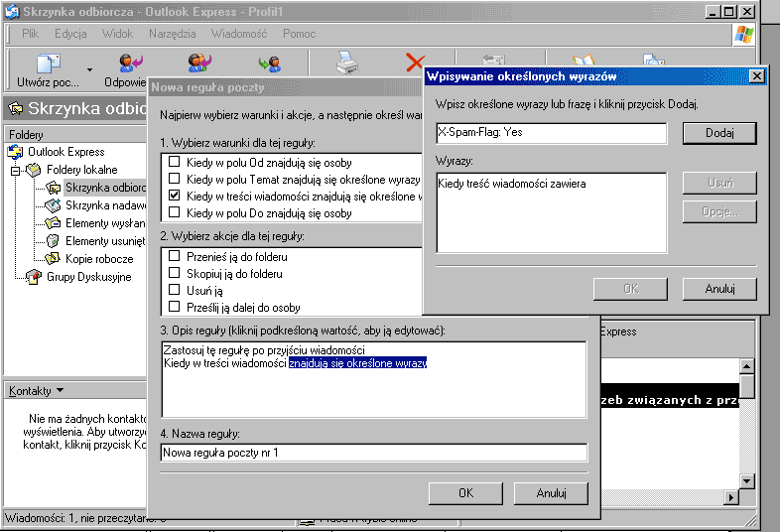780x532 pixels.
Task: Open the Utwórz pocztę dropdown arrow
Action: (89, 70)
